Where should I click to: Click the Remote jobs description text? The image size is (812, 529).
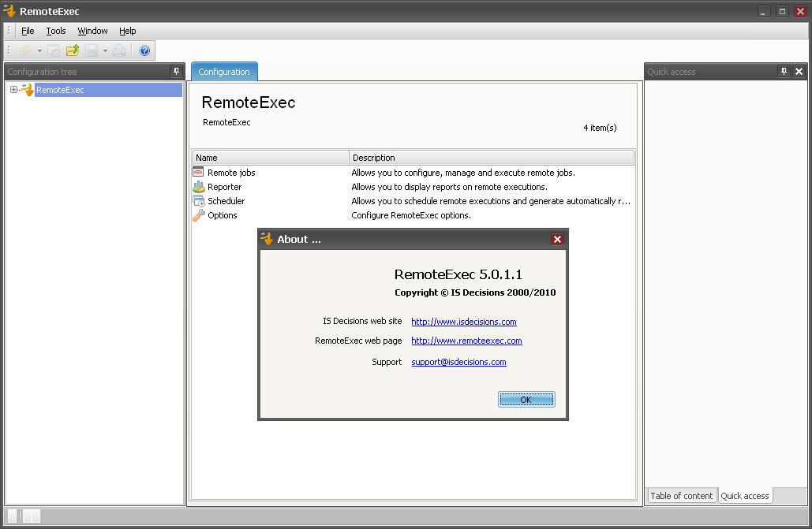coord(463,173)
